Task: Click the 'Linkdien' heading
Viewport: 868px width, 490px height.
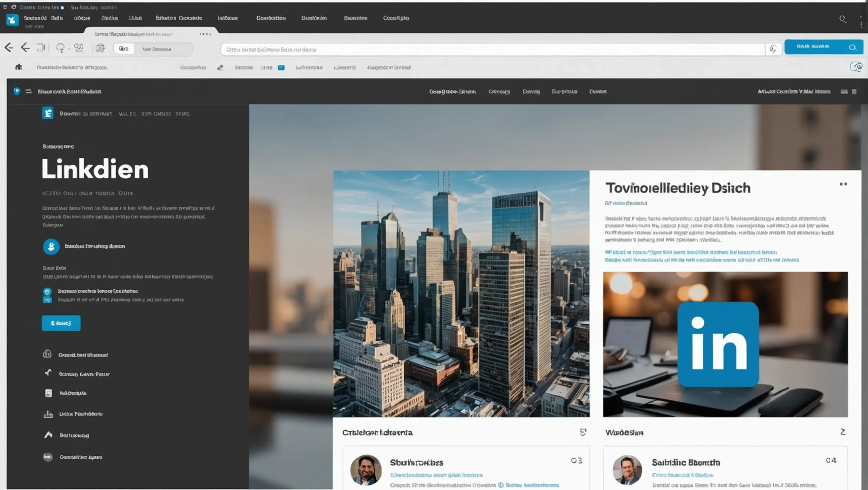Action: coord(95,169)
